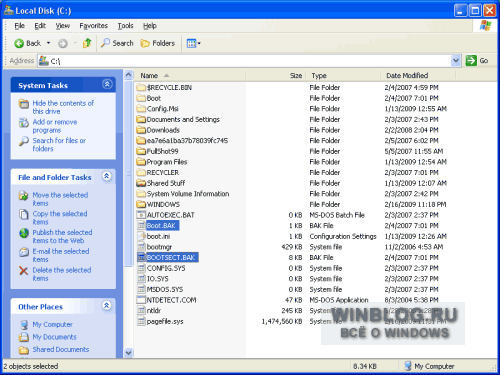Click the task pane scroll down arrow
The height and width of the screenshot is (375, 500).
click(128, 352)
